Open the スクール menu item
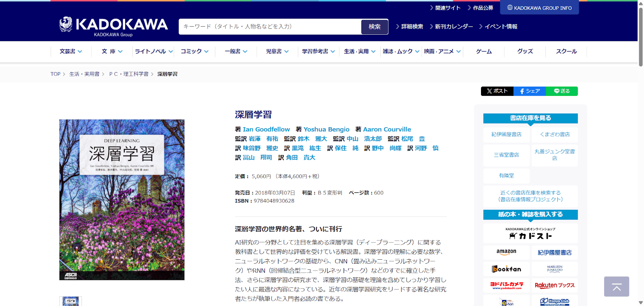644x306 pixels. [x=566, y=52]
